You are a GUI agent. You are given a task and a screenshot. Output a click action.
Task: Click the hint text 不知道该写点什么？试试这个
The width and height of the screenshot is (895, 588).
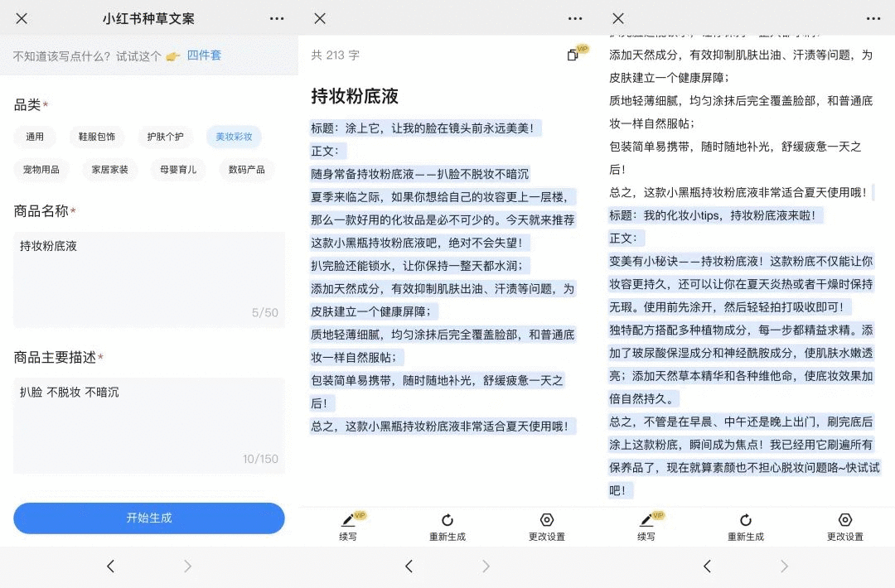click(x=87, y=55)
